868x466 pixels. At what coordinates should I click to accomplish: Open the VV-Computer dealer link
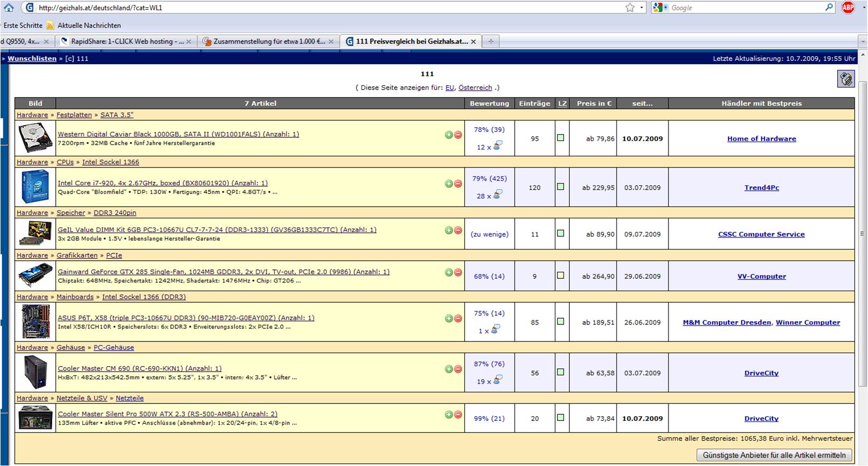pyautogui.click(x=761, y=276)
